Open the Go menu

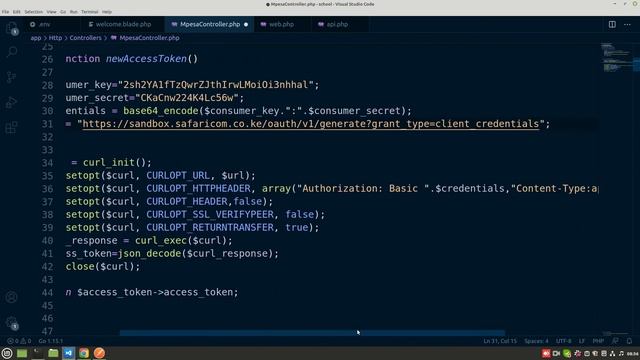63,12
